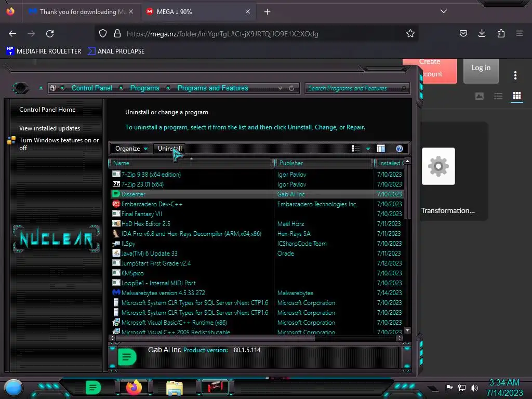This screenshot has width=532, height=399.
Task: Open the Windows Start orb
Action: pyautogui.click(x=13, y=388)
